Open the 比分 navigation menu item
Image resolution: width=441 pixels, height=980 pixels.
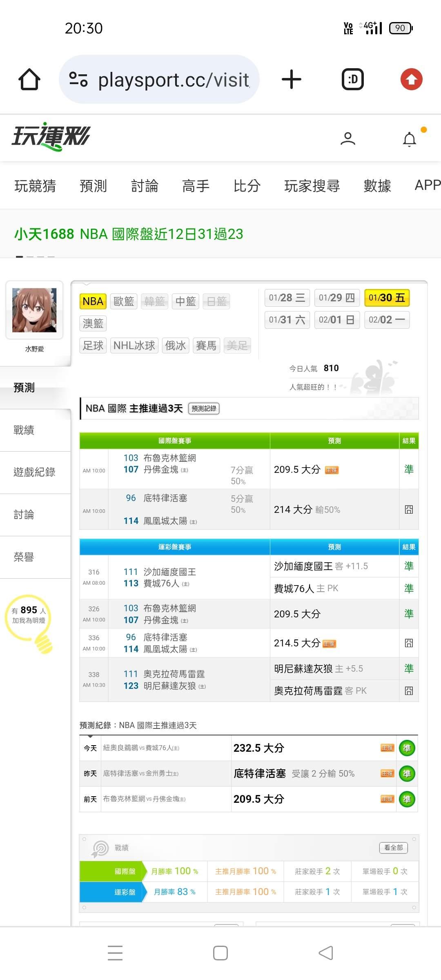tap(247, 186)
